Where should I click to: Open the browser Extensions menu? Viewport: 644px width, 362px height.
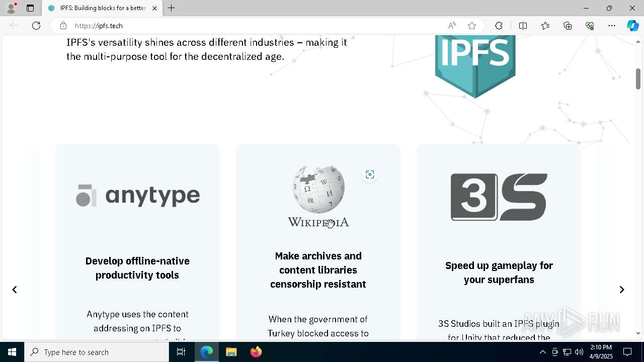pyautogui.click(x=499, y=26)
